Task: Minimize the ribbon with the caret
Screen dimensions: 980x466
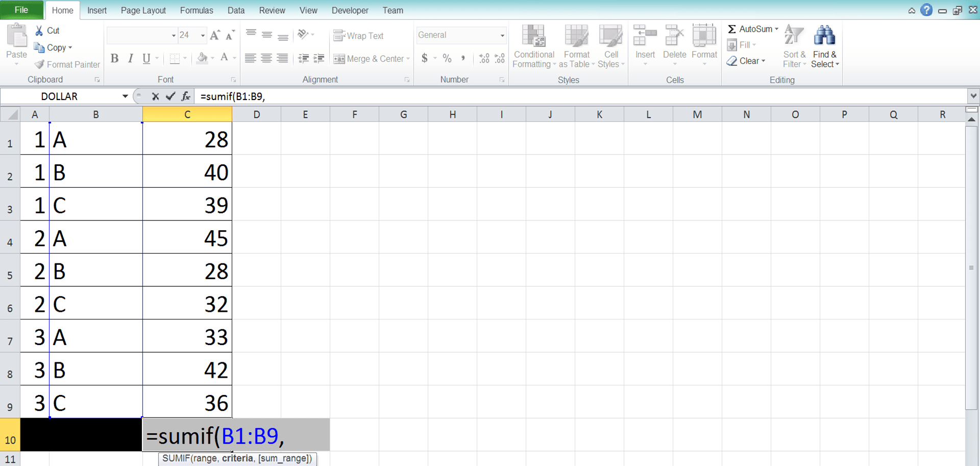Action: tap(912, 11)
